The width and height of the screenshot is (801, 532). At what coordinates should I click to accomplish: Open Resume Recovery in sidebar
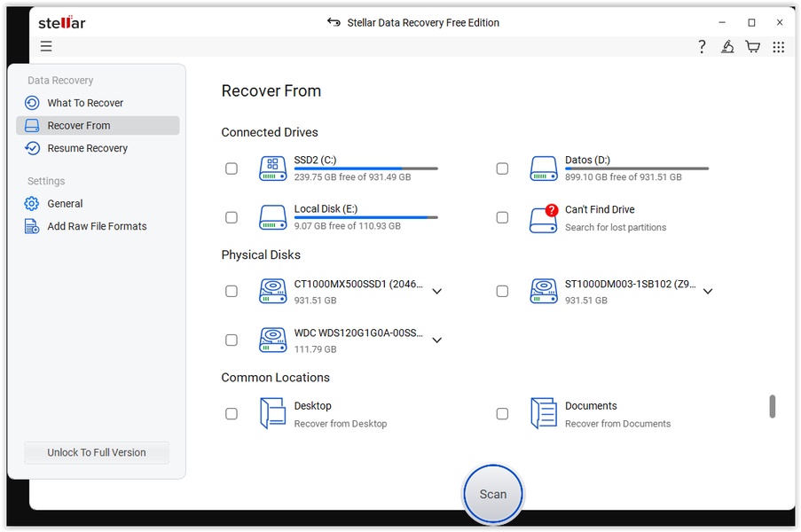click(87, 148)
